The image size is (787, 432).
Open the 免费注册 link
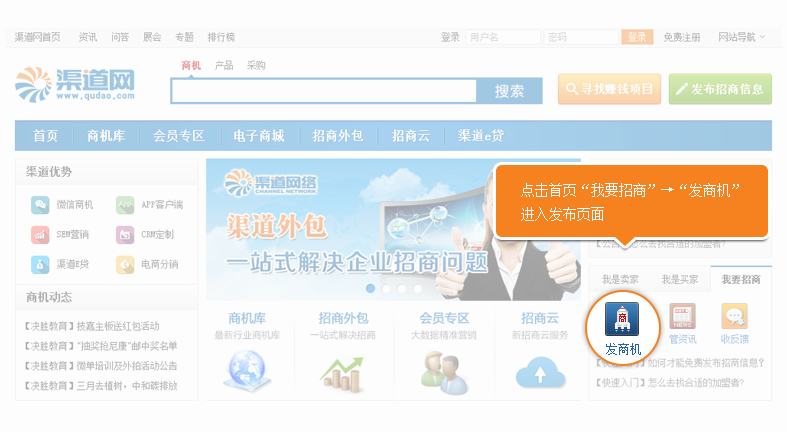[x=682, y=37]
